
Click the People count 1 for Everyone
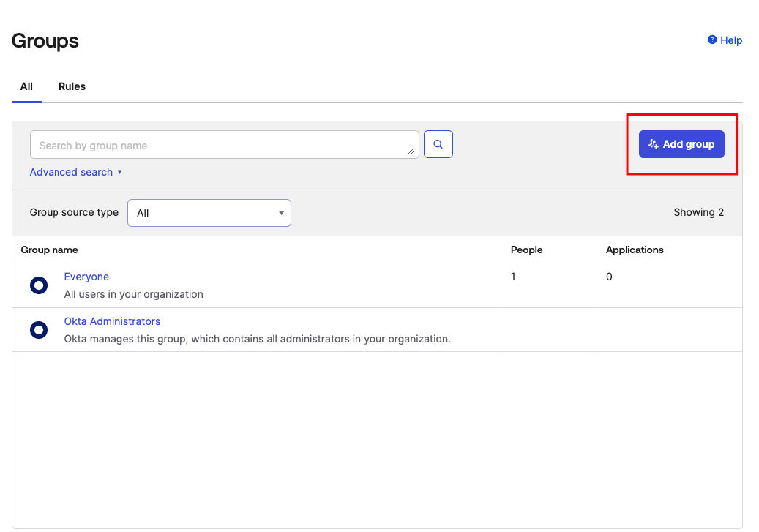pyautogui.click(x=513, y=277)
